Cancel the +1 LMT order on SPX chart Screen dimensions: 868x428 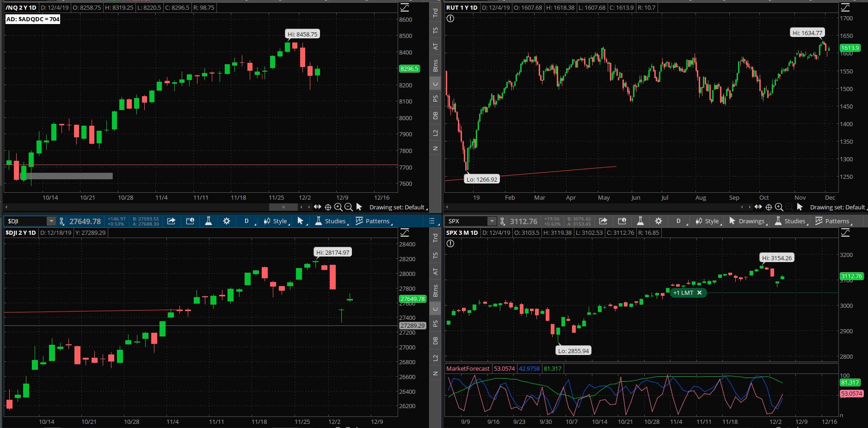(x=700, y=293)
